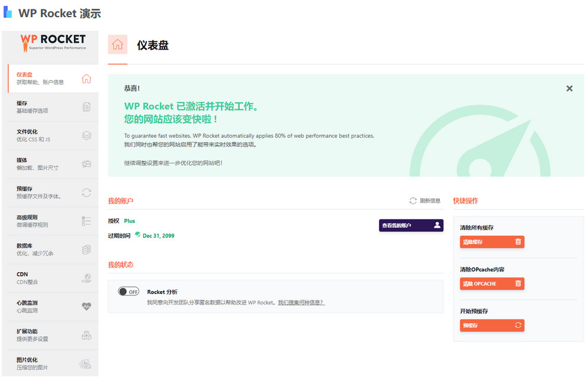
Task: Click the blue logo beside WP Rocket 演示
Action: (8, 12)
